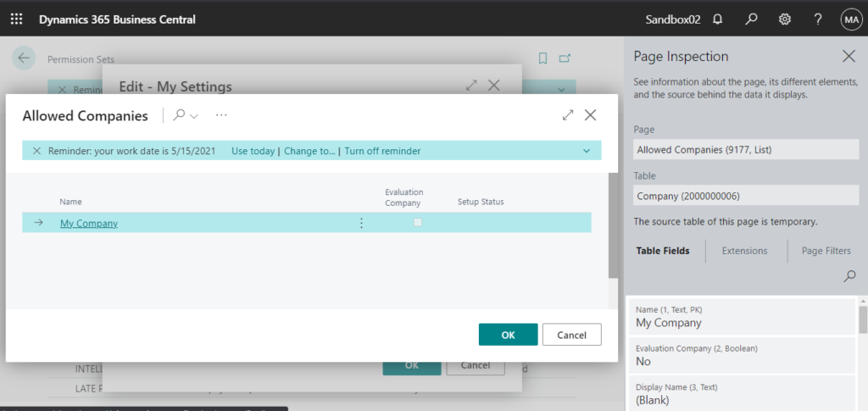
Task: Open Permission Sets page in new window icon
Action: [564, 58]
